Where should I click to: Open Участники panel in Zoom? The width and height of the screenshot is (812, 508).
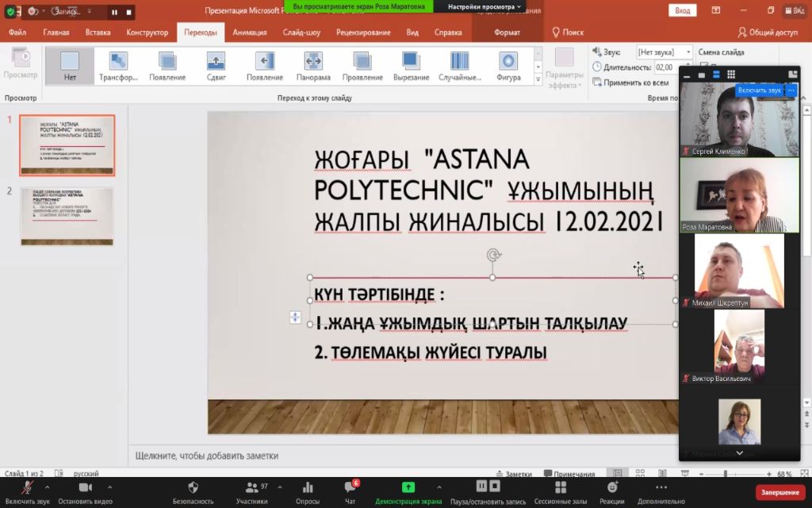click(252, 492)
